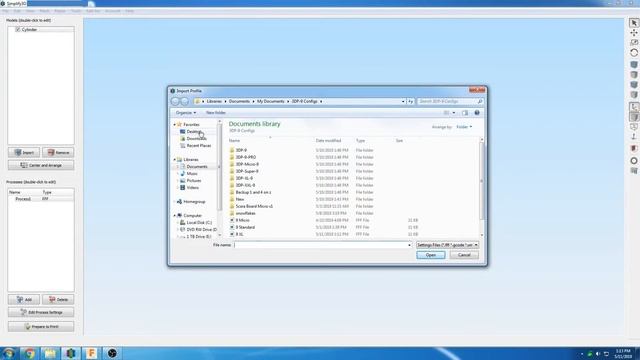Open the address bar previous locations dropdown

(x=403, y=101)
